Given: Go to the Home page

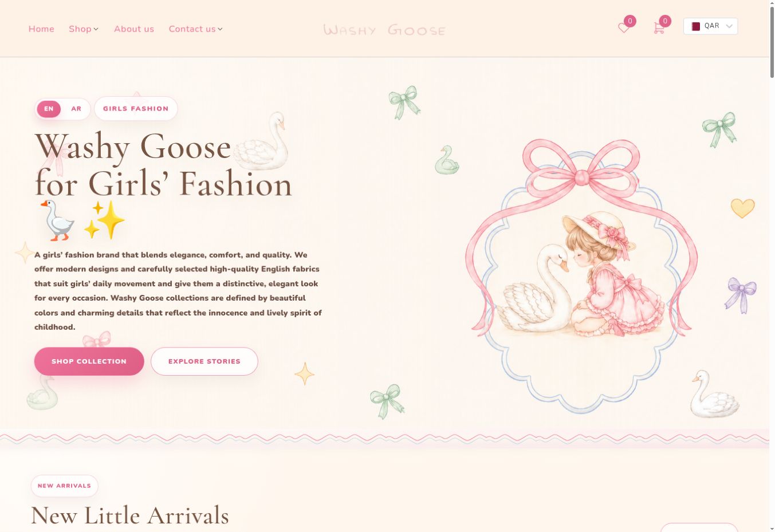Looking at the screenshot, I should point(41,29).
